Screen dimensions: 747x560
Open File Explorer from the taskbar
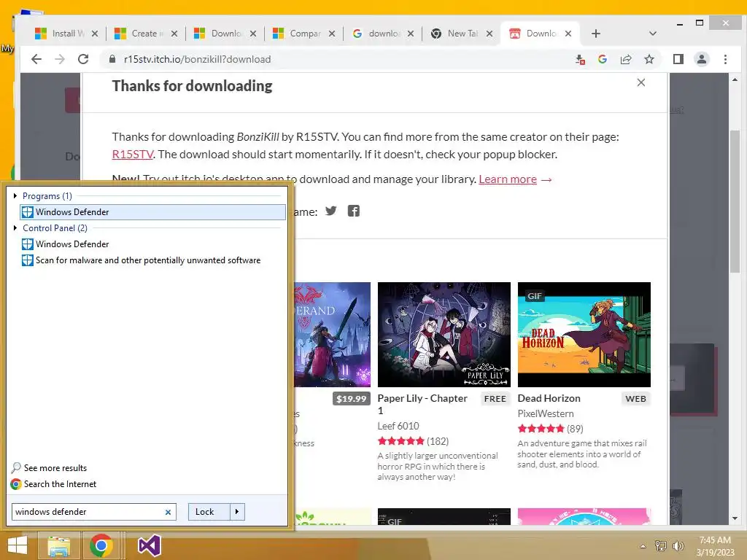coord(58,545)
